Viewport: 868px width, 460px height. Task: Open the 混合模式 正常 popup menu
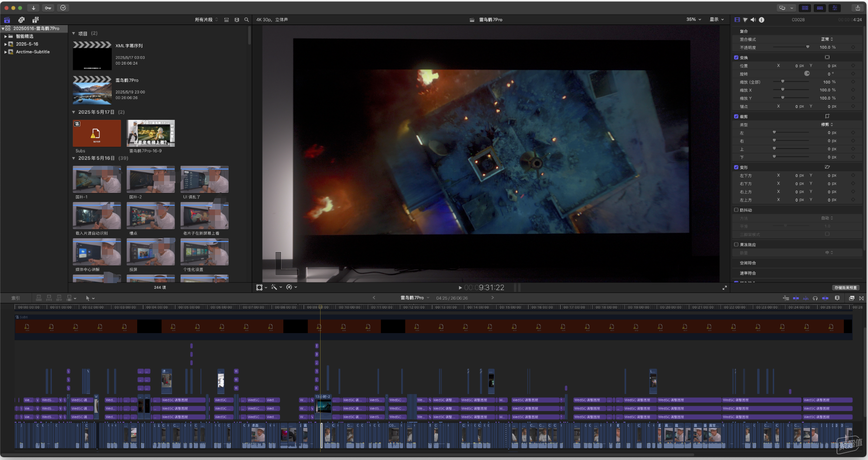827,39
